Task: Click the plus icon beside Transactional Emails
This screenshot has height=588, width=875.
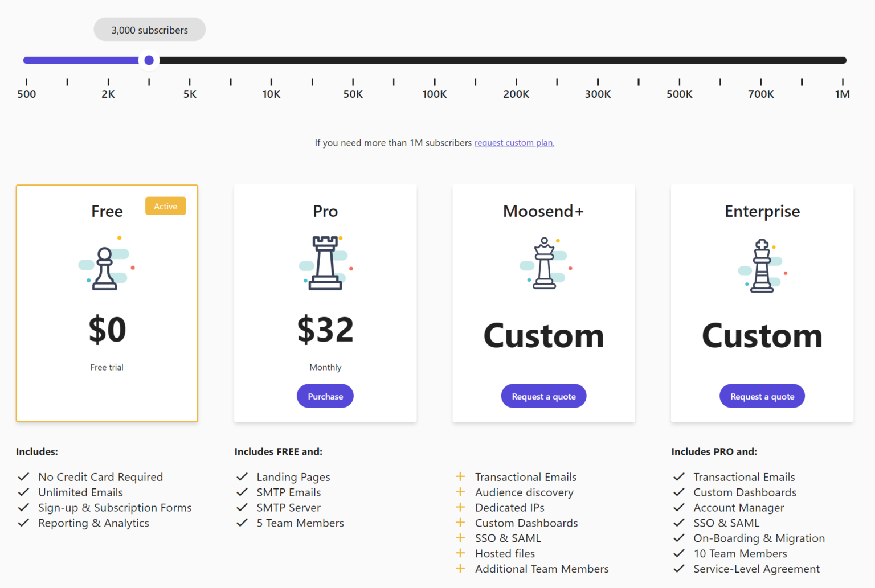Action: tap(460, 476)
